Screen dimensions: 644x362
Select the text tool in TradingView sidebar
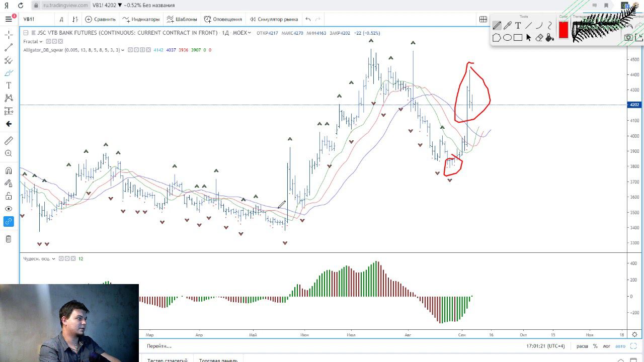coord(9,85)
